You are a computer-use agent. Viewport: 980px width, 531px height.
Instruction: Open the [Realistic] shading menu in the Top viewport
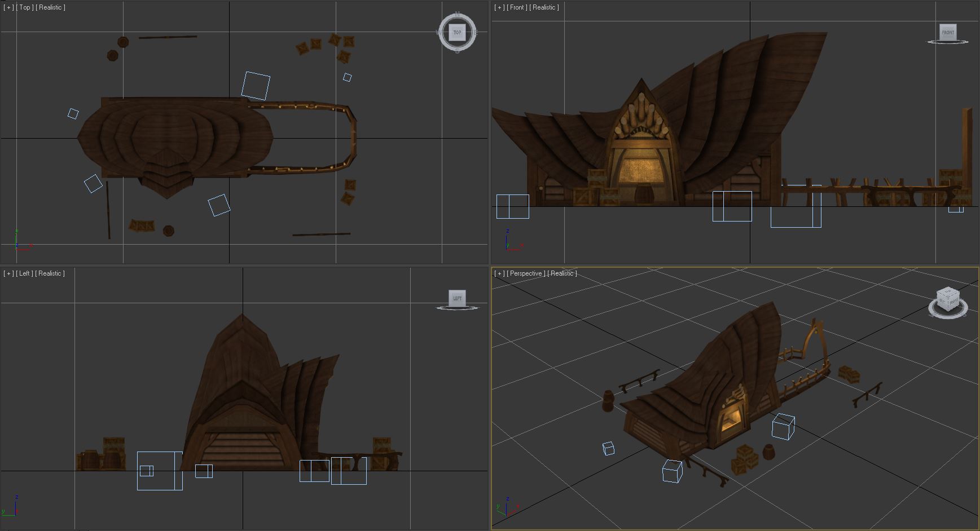point(51,7)
